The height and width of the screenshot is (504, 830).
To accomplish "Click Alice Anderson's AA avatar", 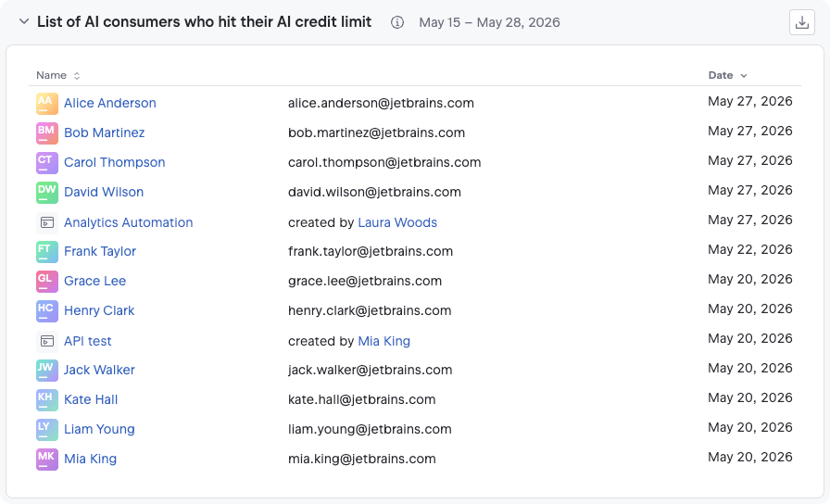I will tap(47, 103).
